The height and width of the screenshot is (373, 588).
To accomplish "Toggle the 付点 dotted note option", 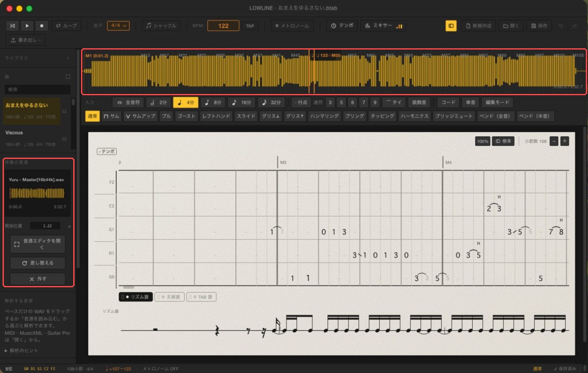I will point(301,103).
